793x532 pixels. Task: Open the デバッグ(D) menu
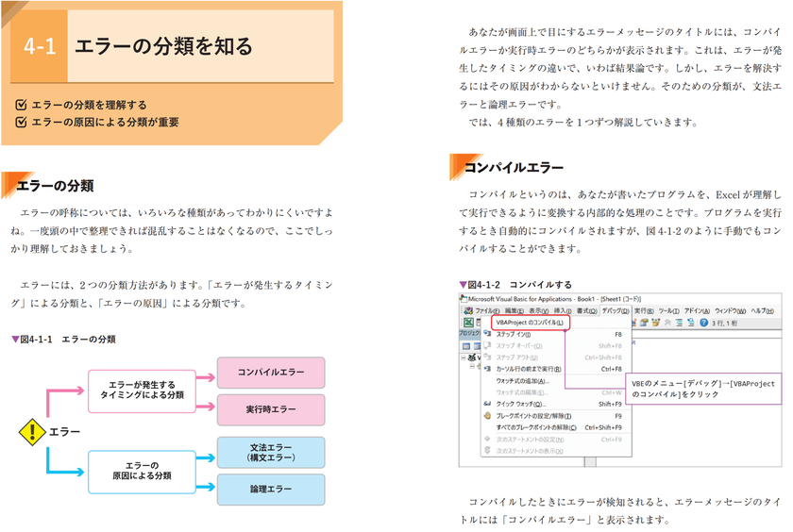[616, 310]
